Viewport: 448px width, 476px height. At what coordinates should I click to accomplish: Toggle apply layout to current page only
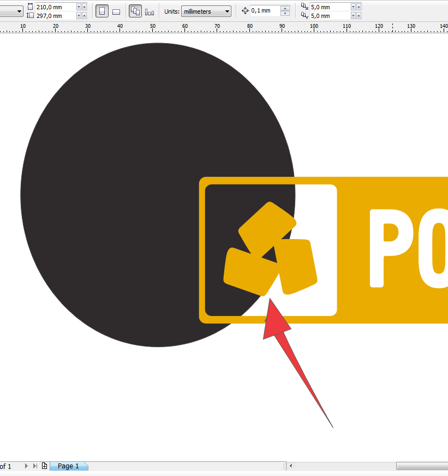tap(150, 12)
